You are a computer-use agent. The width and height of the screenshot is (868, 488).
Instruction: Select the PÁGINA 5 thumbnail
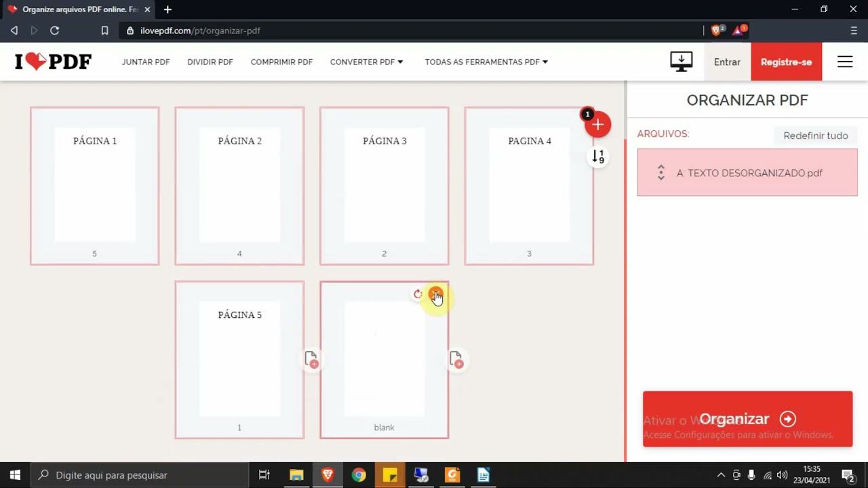(x=239, y=360)
